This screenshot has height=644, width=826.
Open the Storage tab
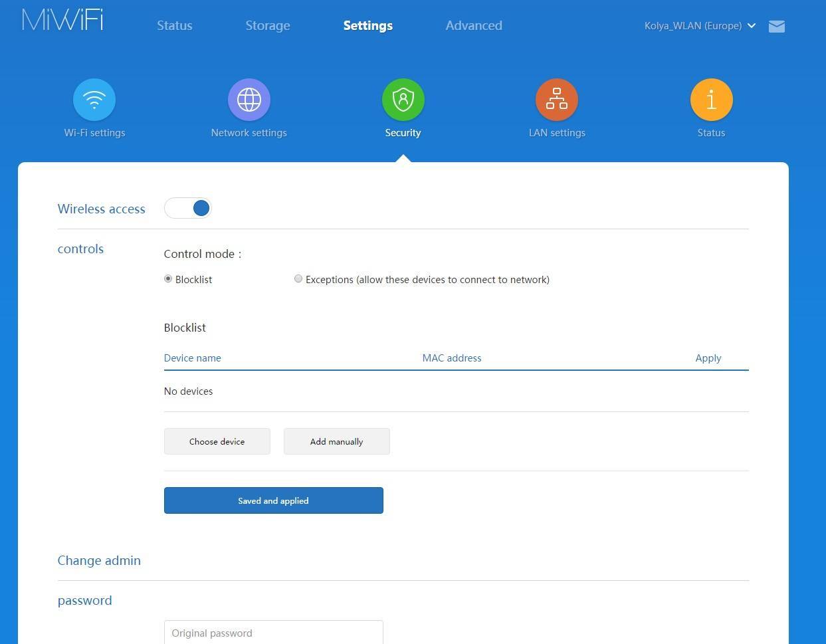pyautogui.click(x=268, y=26)
